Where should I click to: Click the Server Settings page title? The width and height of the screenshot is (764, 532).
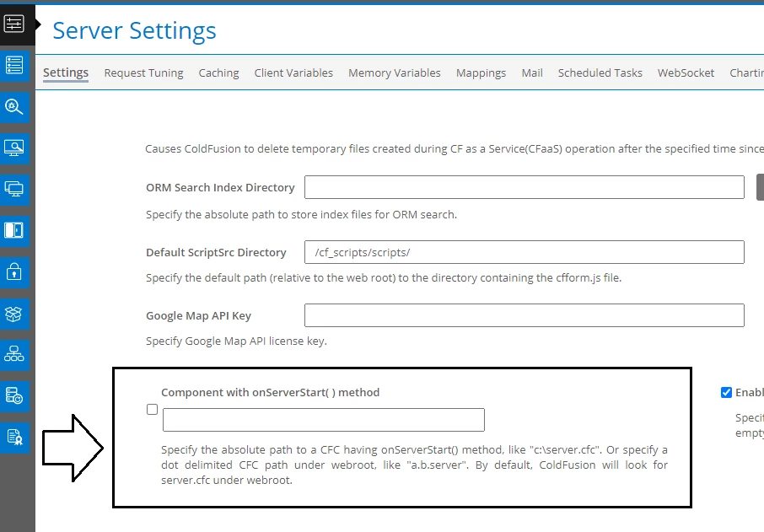134,30
